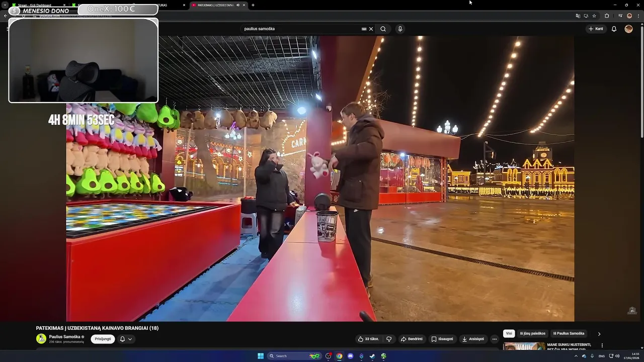This screenshot has height=362, width=644.
Task: Click the Windows taskbar Search box
Action: (x=295, y=356)
